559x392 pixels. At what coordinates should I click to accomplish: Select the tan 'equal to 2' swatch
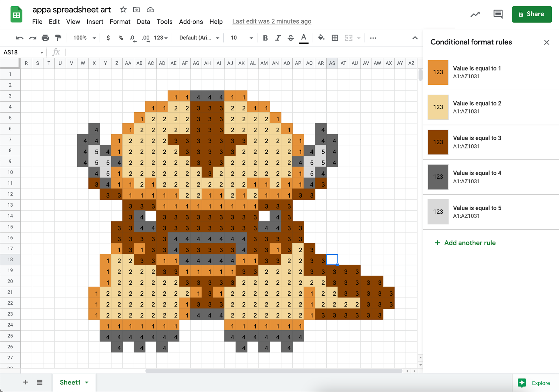(x=438, y=107)
